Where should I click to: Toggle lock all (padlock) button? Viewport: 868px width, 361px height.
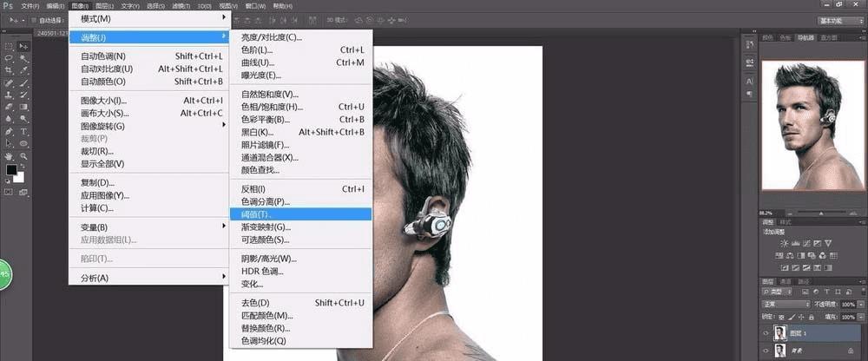pos(811,318)
